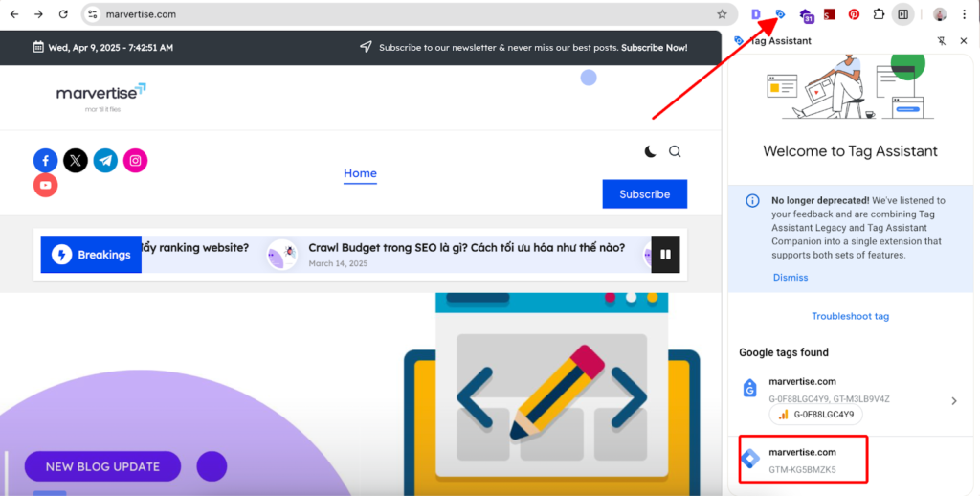Image resolution: width=980 pixels, height=496 pixels.
Task: Open the Extensions puzzle piece menu
Action: (879, 13)
